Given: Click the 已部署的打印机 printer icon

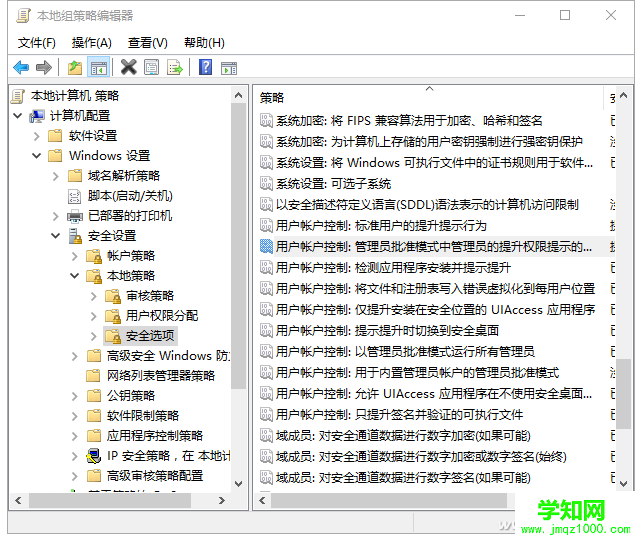Looking at the screenshot, I should point(75,216).
